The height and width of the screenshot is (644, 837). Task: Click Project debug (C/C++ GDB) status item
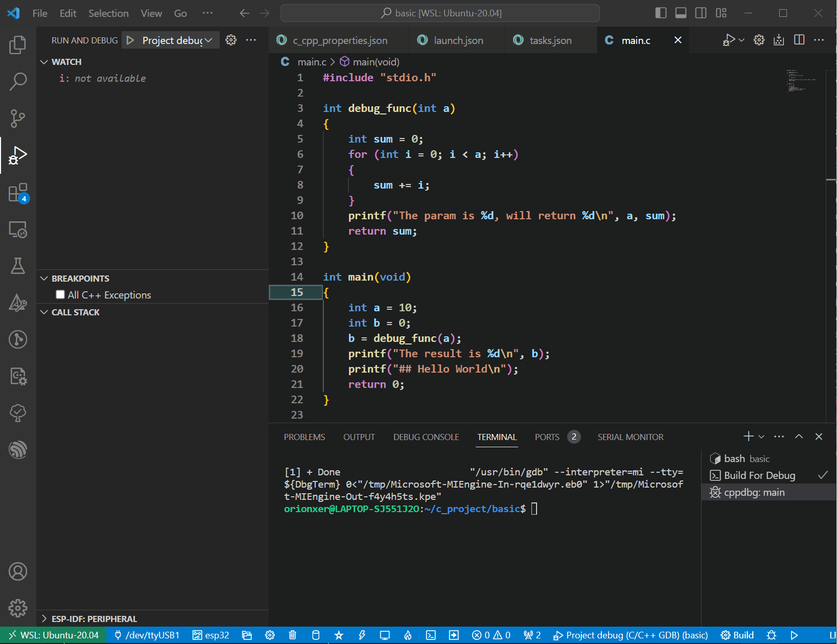631,635
